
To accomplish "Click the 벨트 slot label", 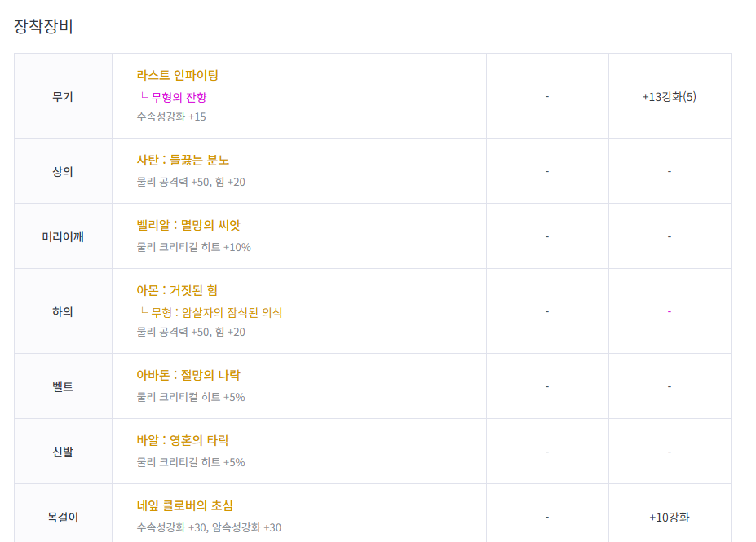I will [63, 386].
